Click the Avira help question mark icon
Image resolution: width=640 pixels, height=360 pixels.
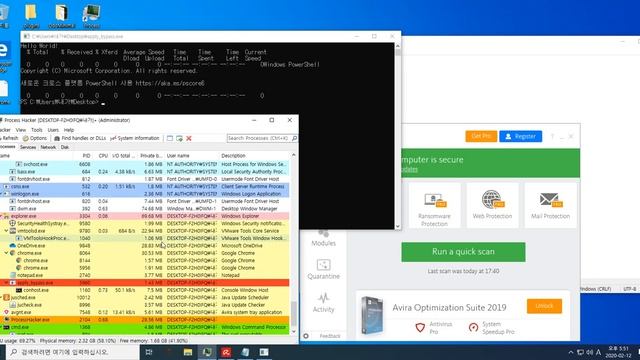552,136
